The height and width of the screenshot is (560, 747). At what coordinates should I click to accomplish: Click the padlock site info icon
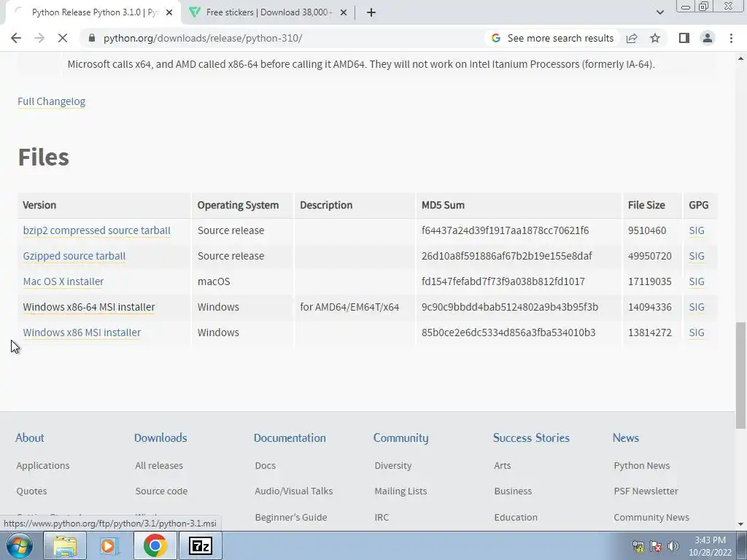pos(92,38)
